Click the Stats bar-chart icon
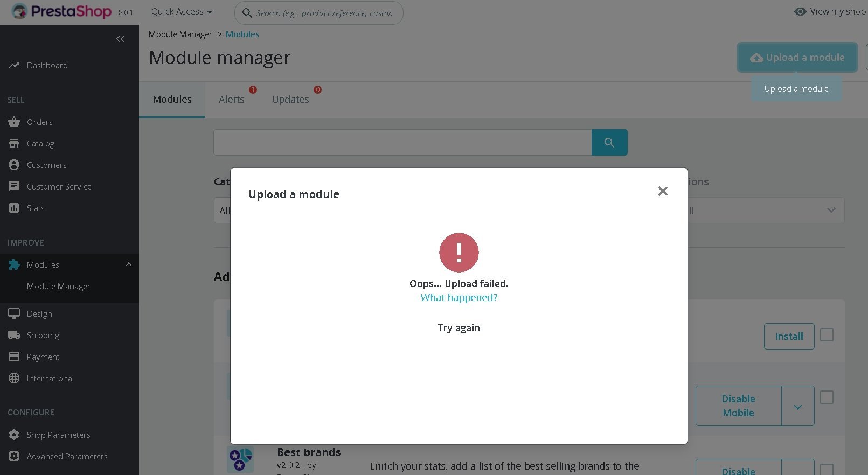Viewport: 868px width, 475px height. pyautogui.click(x=14, y=208)
